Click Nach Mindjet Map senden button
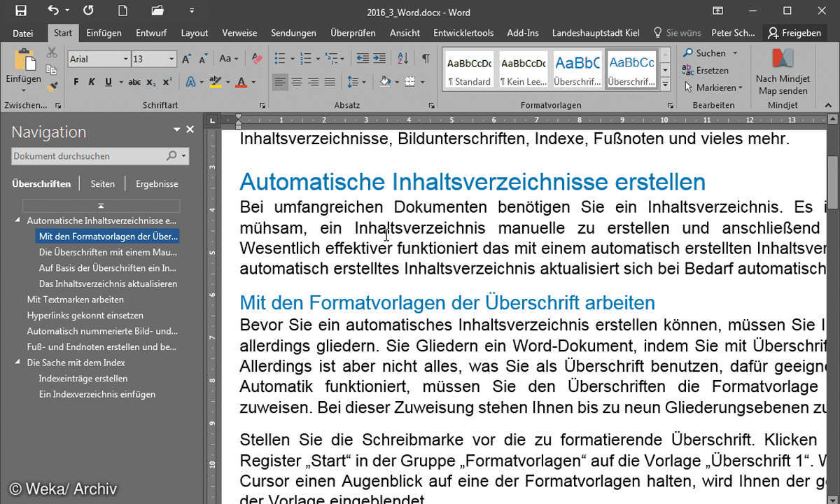 (x=783, y=72)
